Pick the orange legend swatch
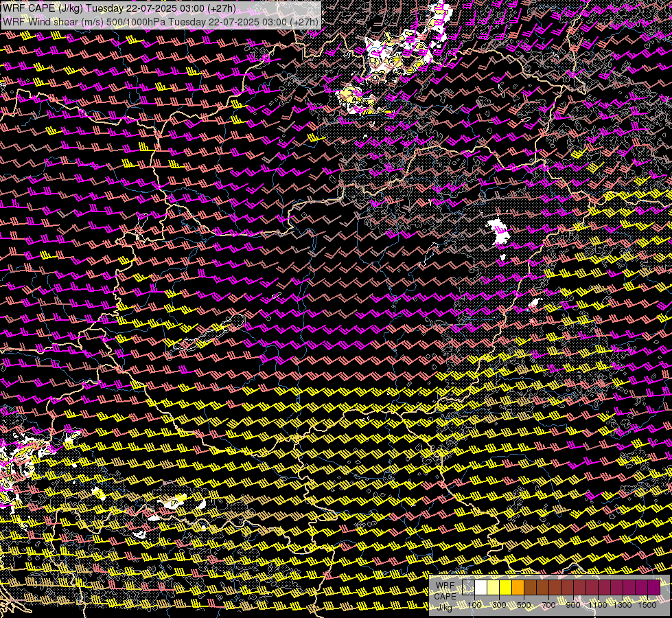The height and width of the screenshot is (618, 672). pos(518,587)
